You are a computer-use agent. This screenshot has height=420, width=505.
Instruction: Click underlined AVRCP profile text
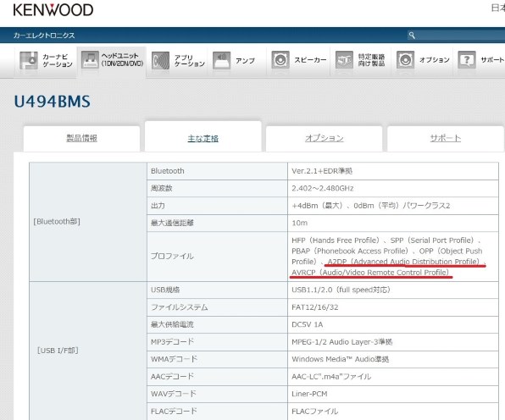pyautogui.click(x=370, y=273)
